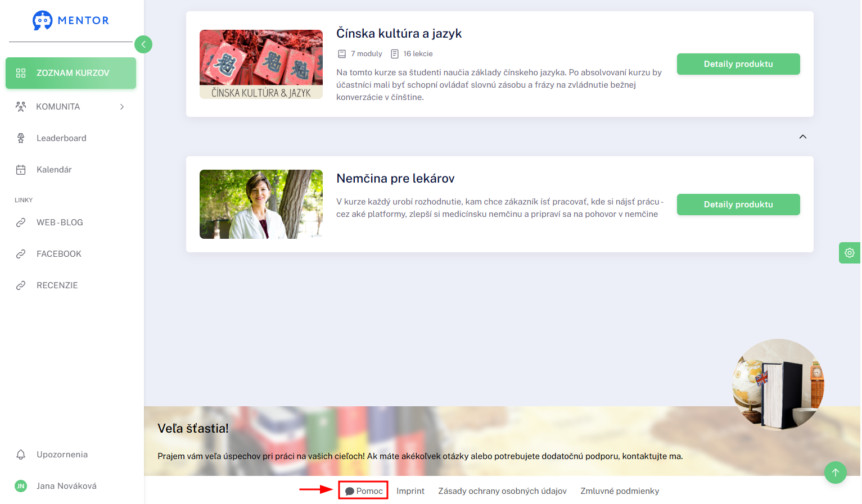Viewport: 862px width, 504px height.
Task: Collapse the course section with the up chevron
Action: 803,137
